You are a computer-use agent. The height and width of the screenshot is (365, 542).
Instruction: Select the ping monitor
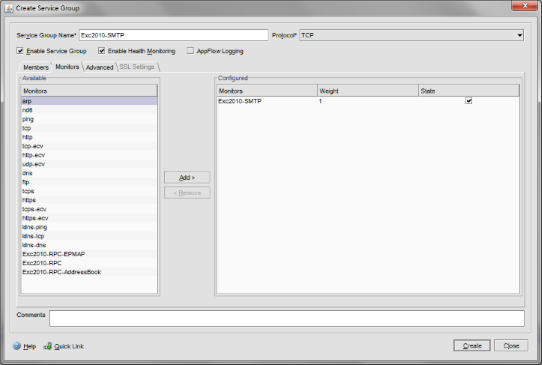[89, 119]
